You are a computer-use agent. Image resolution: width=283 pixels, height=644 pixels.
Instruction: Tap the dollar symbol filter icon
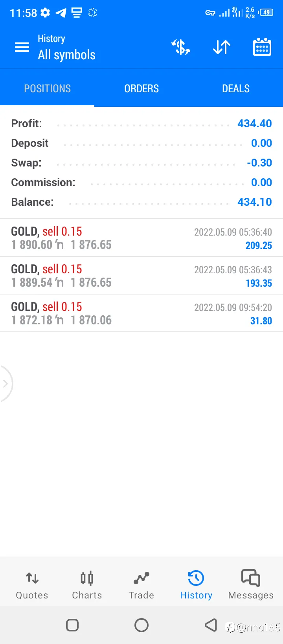click(181, 47)
